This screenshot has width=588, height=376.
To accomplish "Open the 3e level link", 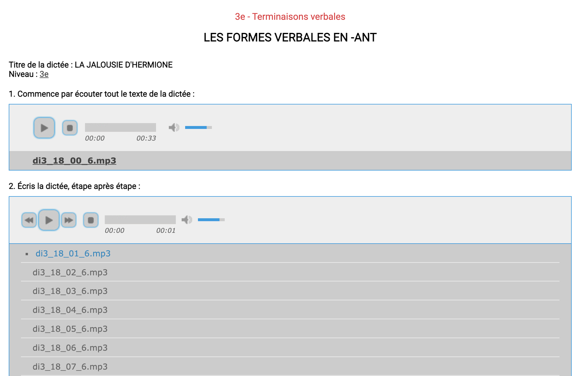I will coord(44,74).
